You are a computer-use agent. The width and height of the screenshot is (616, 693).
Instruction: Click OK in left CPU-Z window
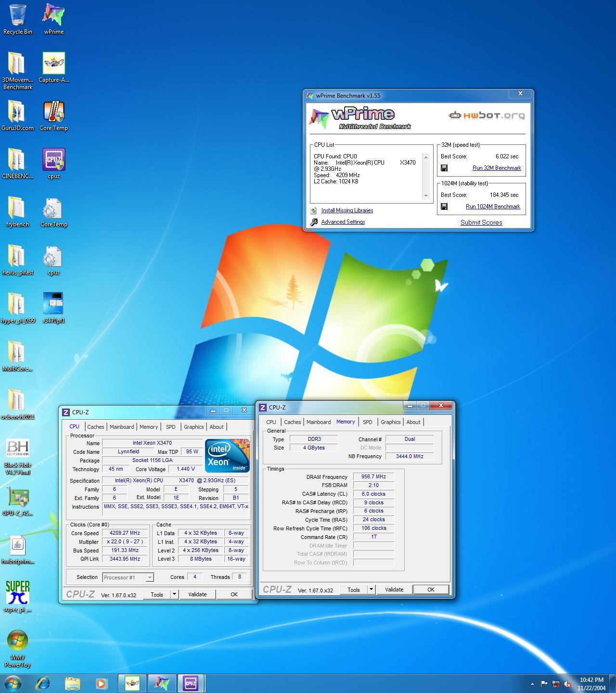[234, 594]
